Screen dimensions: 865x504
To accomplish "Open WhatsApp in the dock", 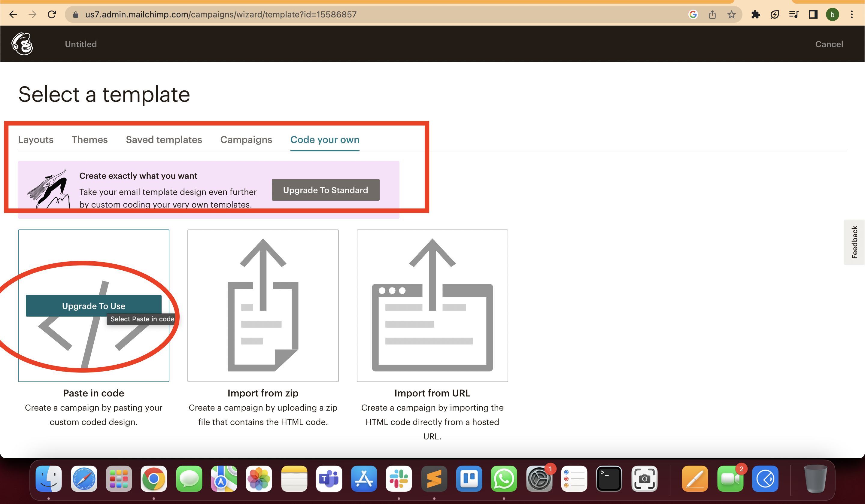I will coord(504,478).
